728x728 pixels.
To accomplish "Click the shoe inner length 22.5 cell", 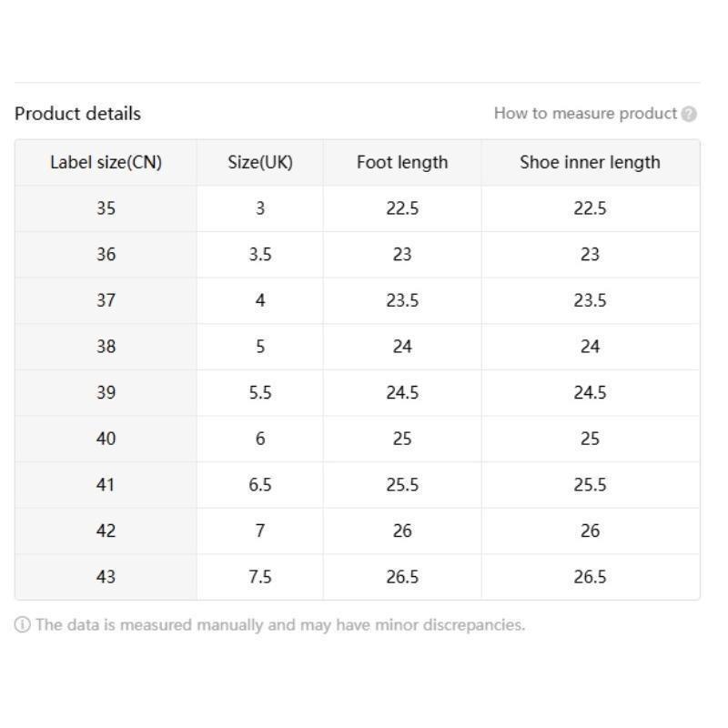I will [x=590, y=208].
